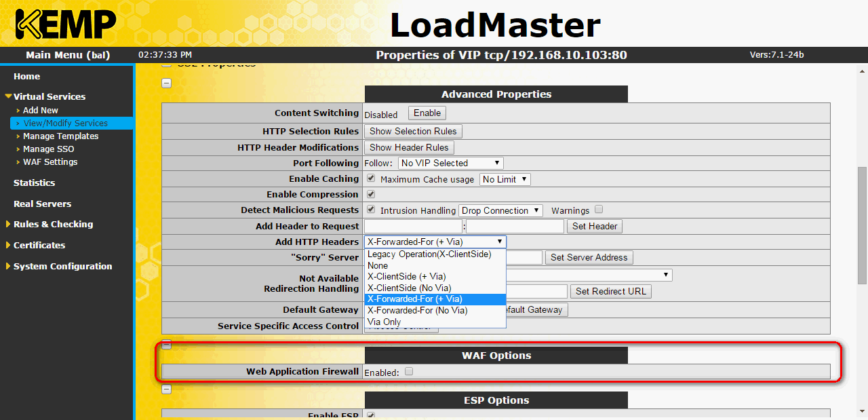Click the Set Server Address button

589,258
